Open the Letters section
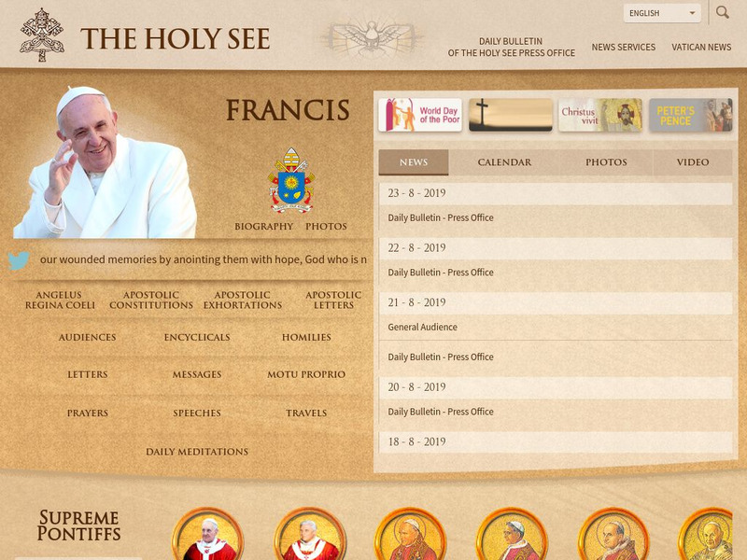This screenshot has width=747, height=560. [87, 374]
